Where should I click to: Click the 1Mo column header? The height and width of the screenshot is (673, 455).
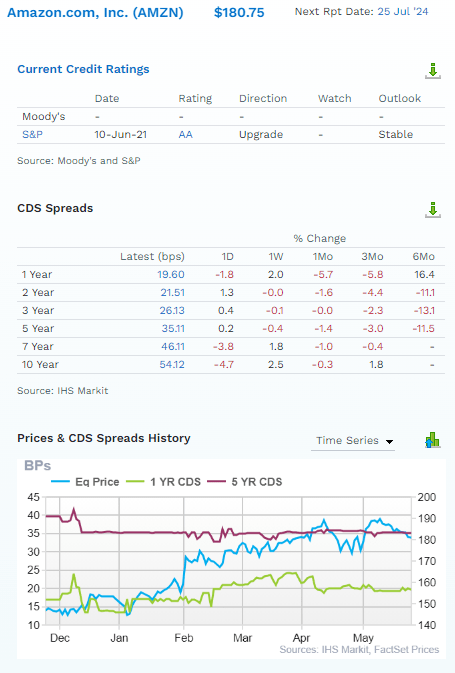323,256
